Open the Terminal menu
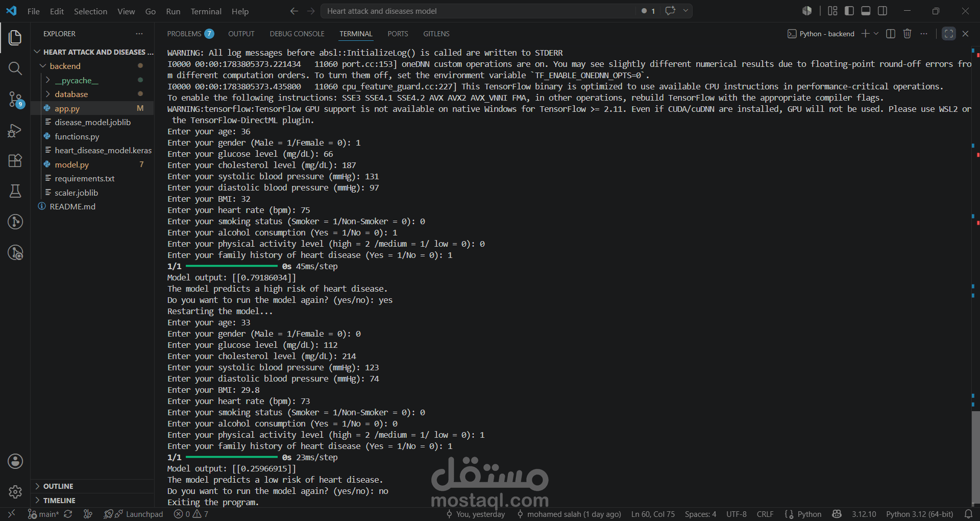The width and height of the screenshot is (980, 521). 206,11
